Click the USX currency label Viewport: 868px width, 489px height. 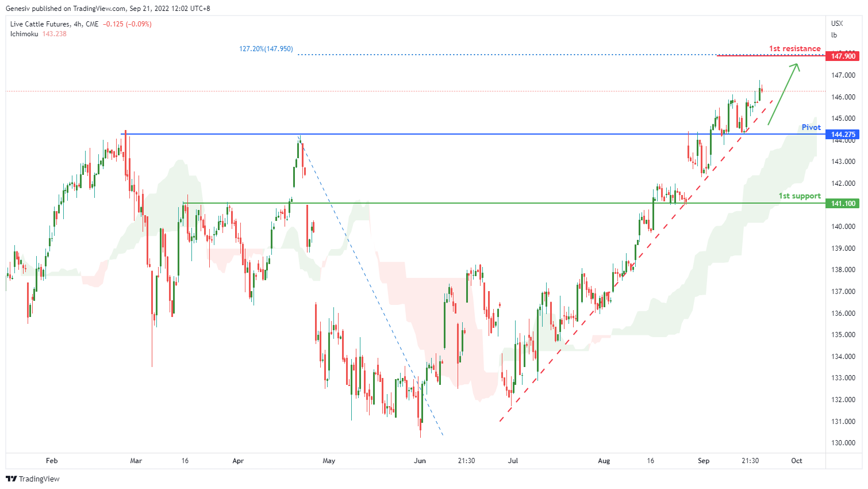(837, 24)
